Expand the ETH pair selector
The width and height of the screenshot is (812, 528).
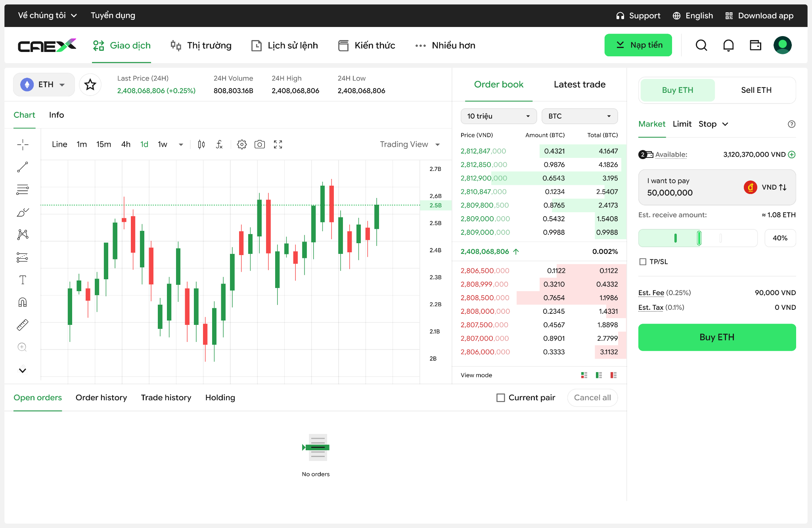click(x=44, y=84)
